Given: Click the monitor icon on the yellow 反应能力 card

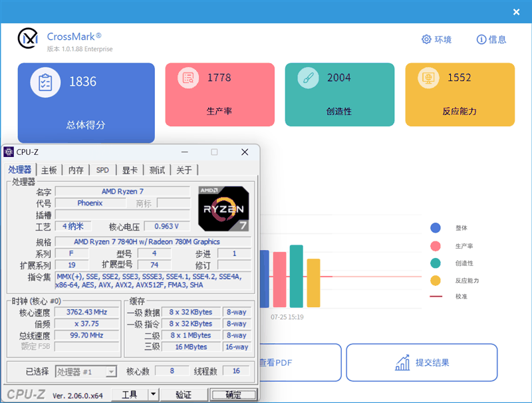Looking at the screenshot, I should [428, 78].
